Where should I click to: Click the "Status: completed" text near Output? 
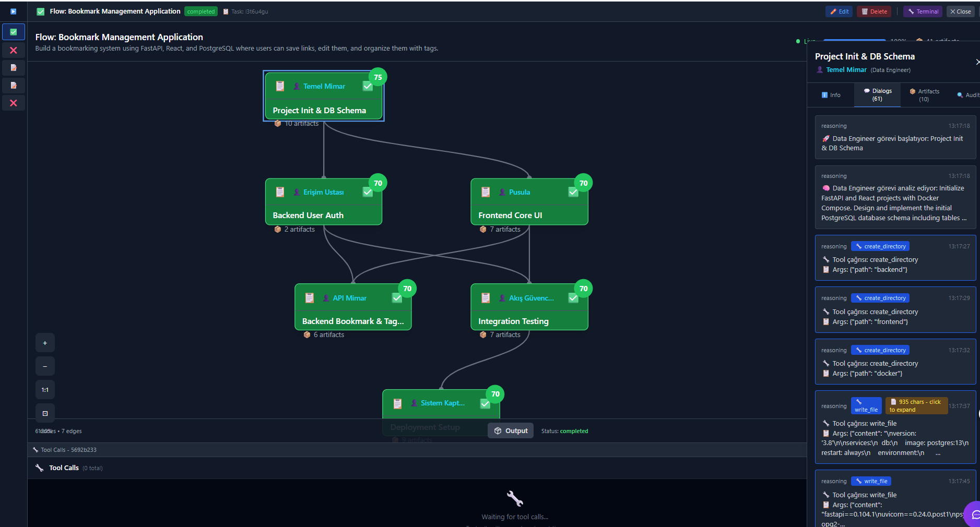564,431
